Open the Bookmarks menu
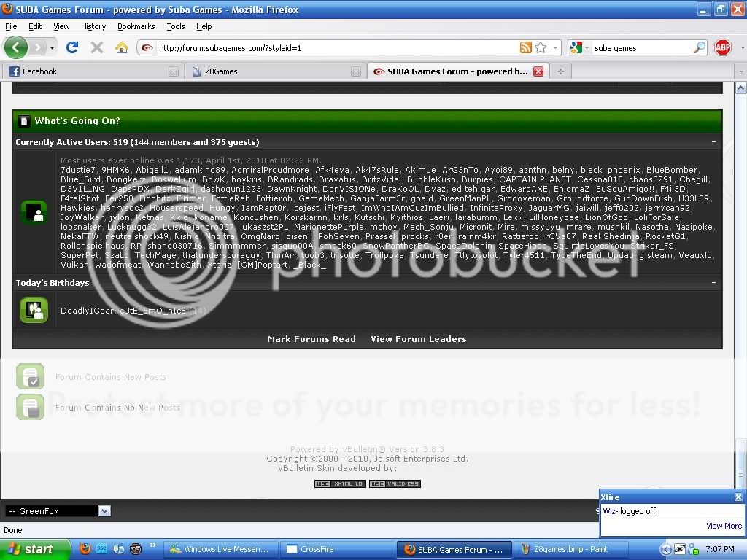 pyautogui.click(x=136, y=26)
